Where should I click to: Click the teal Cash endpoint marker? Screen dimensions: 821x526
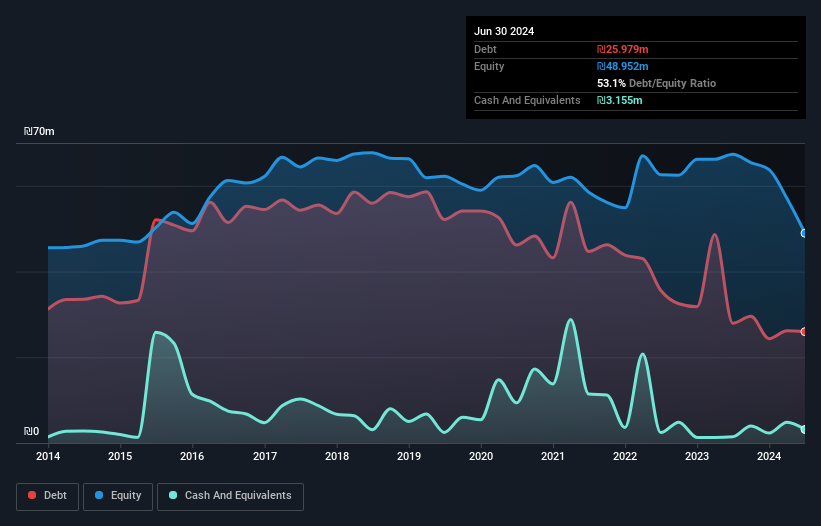[804, 429]
